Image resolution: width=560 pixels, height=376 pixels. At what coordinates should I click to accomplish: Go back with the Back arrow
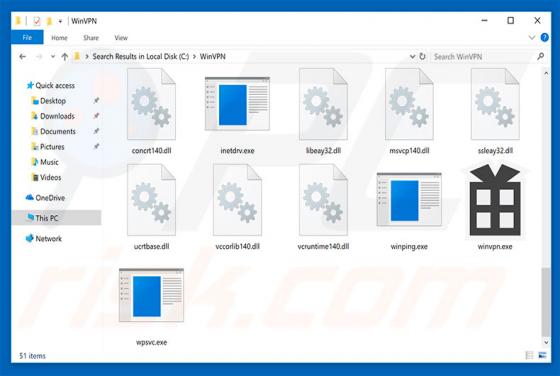coord(22,56)
